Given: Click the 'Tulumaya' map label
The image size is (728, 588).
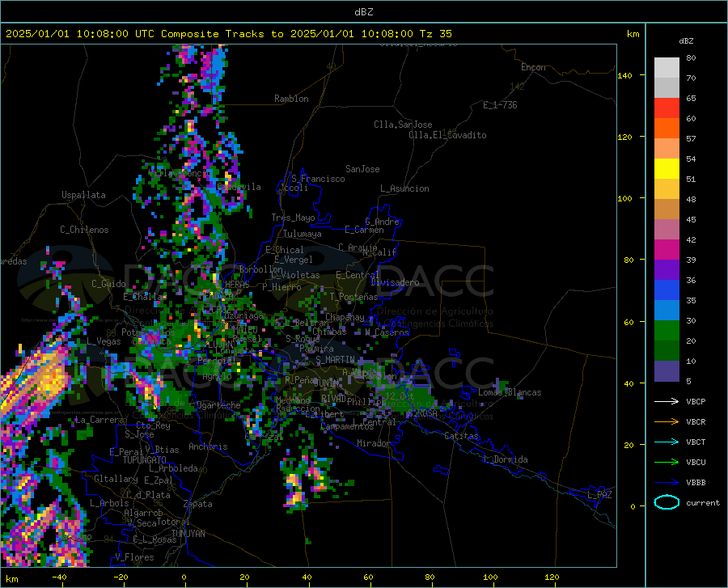Looking at the screenshot, I should coord(303,234).
